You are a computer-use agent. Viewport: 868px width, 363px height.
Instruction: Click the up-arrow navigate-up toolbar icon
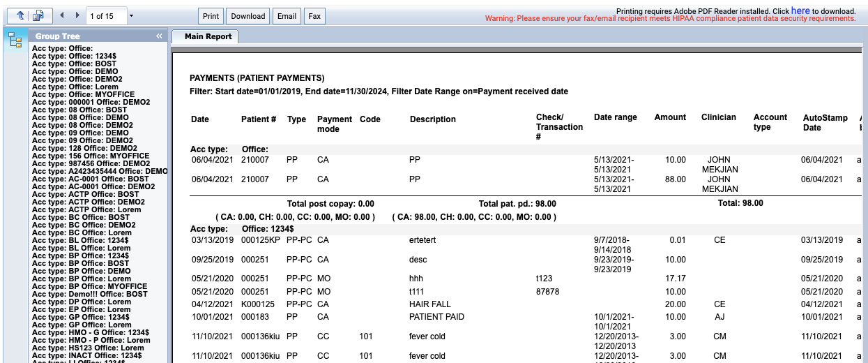coord(19,15)
